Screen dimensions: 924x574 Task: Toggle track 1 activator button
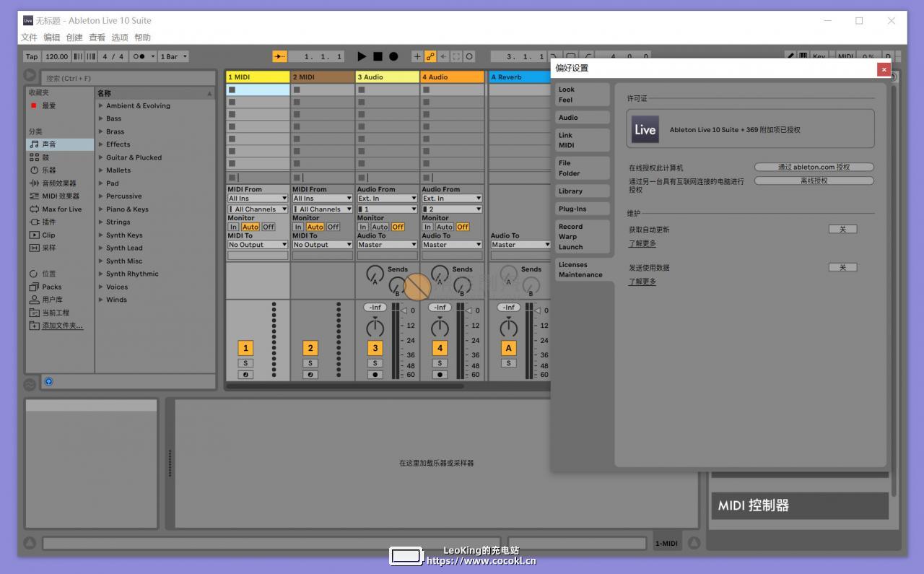[x=245, y=348]
